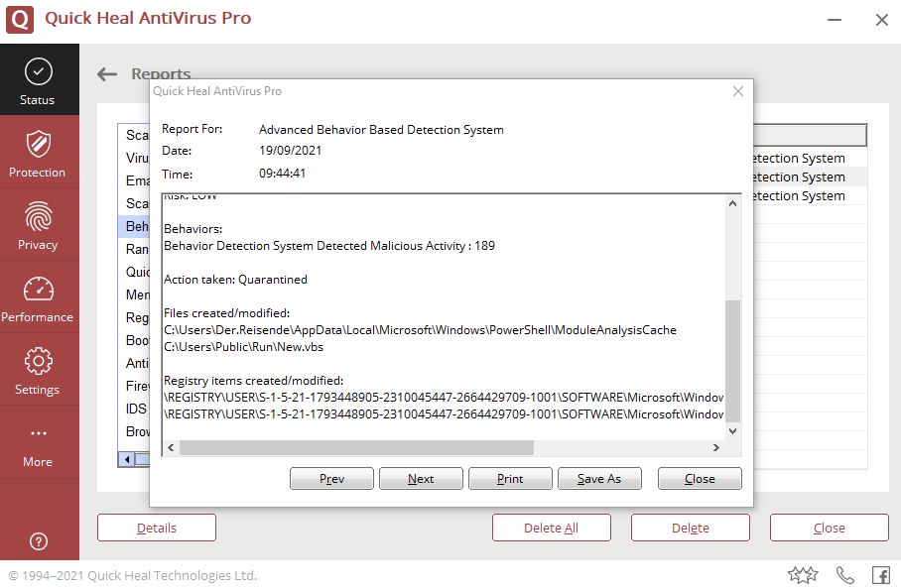Screen dimensions: 901x588
Task: Open the Performance gauge section
Action: pyautogui.click(x=39, y=296)
